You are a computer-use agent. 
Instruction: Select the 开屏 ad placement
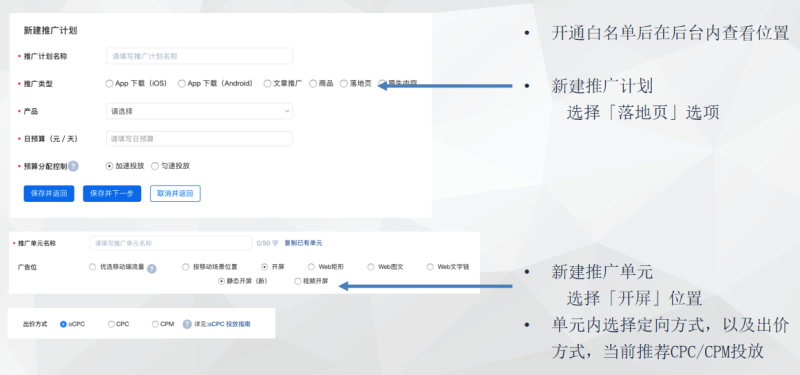click(264, 267)
